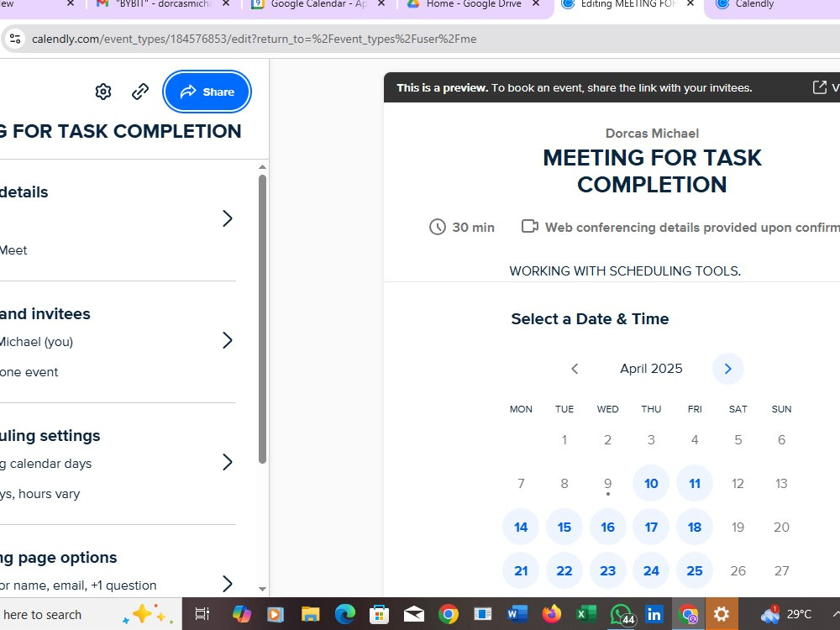Expand booking page options chevron

(228, 584)
